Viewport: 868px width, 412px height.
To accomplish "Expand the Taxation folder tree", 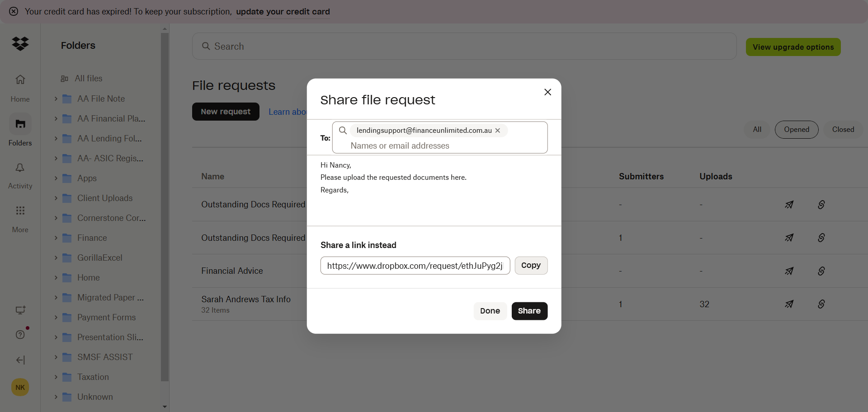I will (56, 377).
